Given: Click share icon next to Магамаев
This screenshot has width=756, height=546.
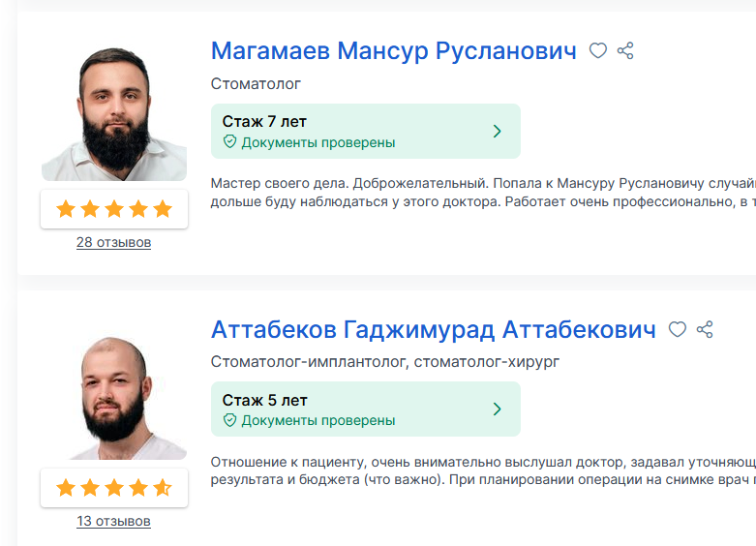Looking at the screenshot, I should coord(625,51).
